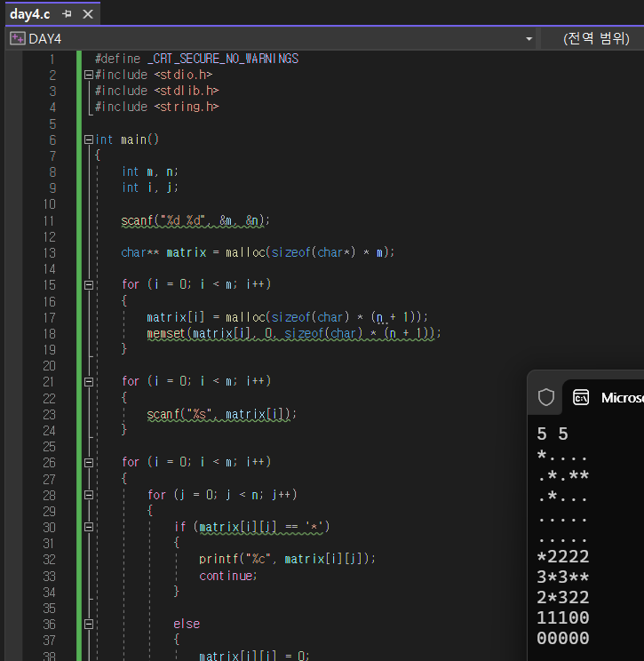The height and width of the screenshot is (661, 644).
Task: Collapse the else block at line 36
Action: [x=89, y=624]
